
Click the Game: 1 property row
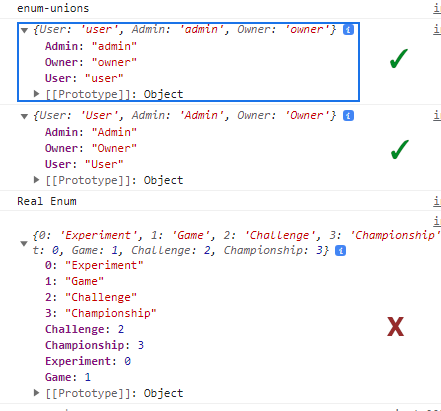68,377
